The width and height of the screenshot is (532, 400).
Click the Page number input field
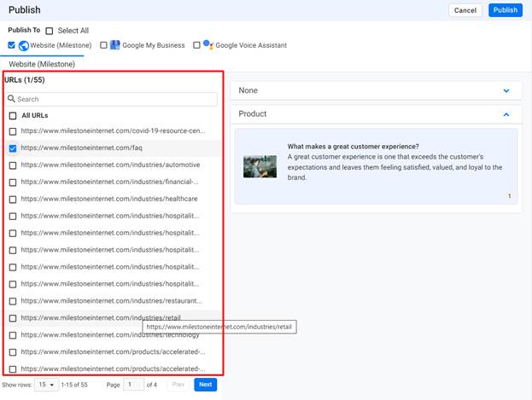point(134,385)
